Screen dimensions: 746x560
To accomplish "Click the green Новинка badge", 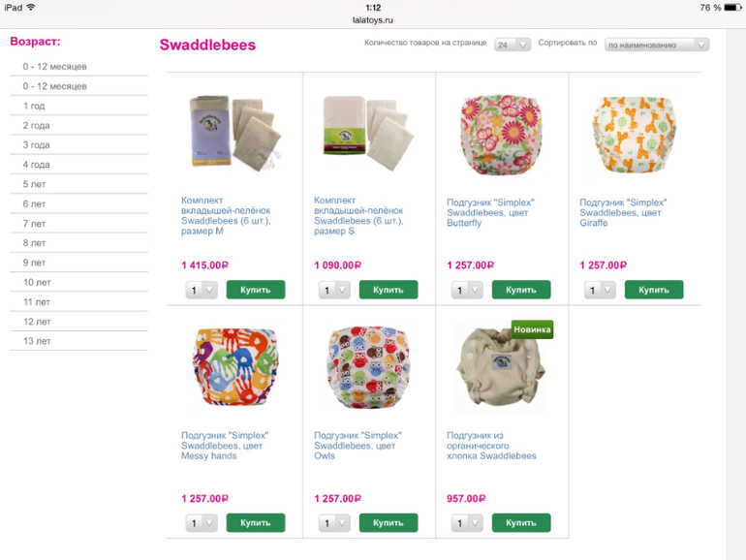I will tap(532, 329).
